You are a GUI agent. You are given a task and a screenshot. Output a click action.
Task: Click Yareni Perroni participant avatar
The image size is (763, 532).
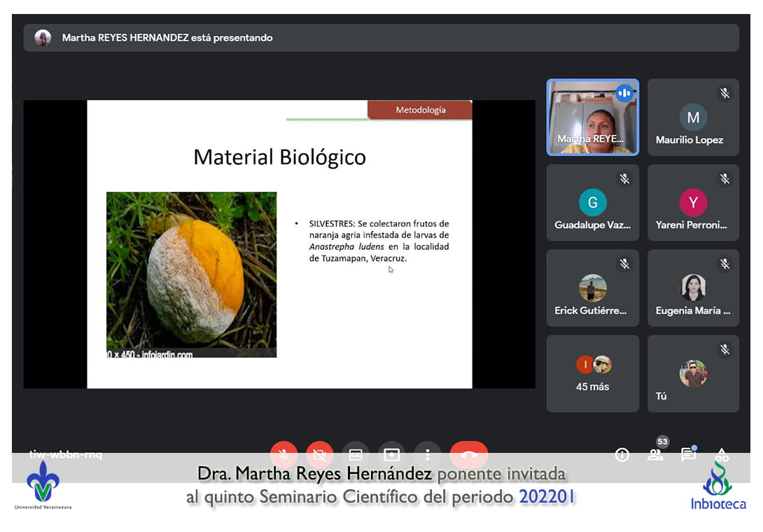pos(693,203)
